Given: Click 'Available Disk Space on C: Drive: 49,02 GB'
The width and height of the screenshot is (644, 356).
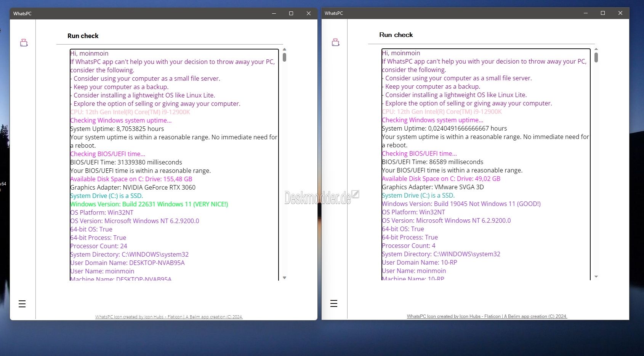Looking at the screenshot, I should 441,179.
